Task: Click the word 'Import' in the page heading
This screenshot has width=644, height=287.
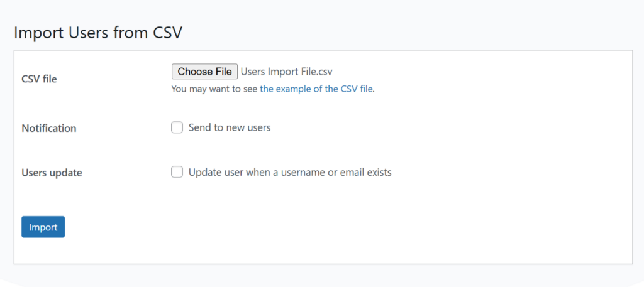Action: (35, 33)
